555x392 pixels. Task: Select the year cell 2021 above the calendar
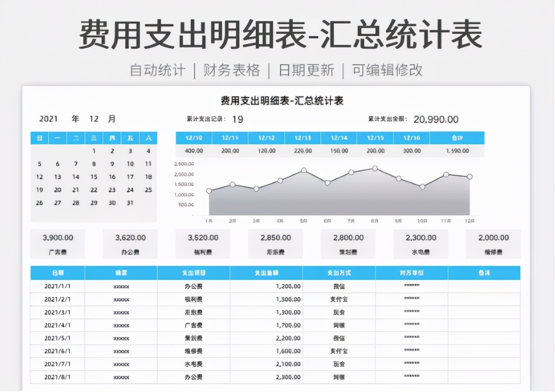click(48, 119)
